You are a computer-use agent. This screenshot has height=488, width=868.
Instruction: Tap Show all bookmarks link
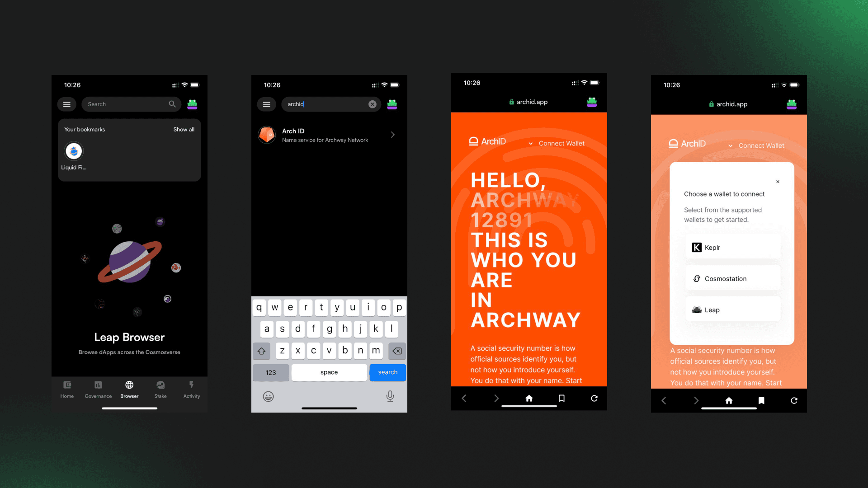[184, 129]
